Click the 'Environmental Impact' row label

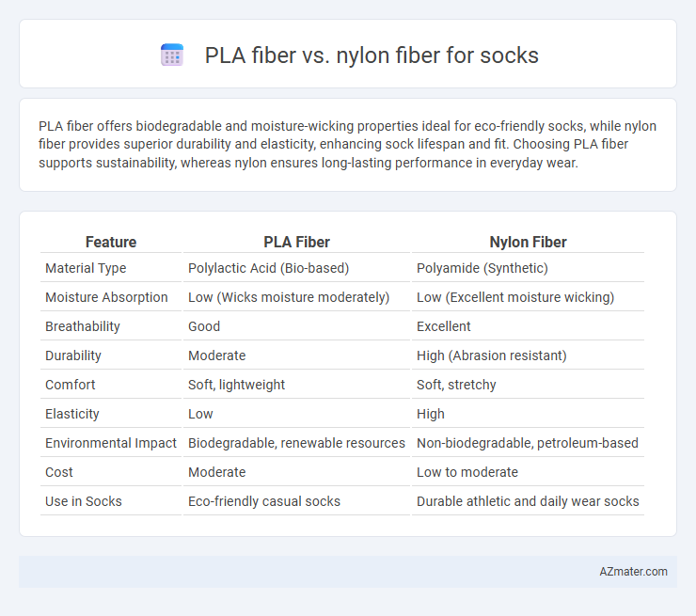click(111, 443)
